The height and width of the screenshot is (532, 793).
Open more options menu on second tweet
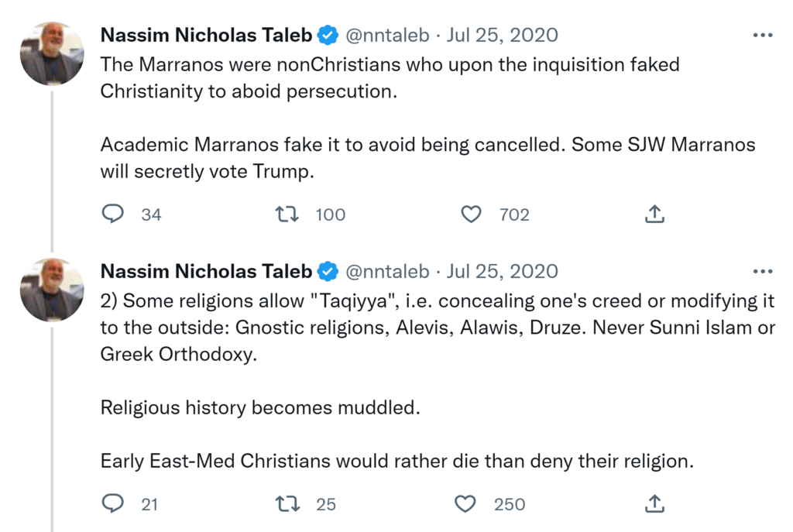point(763,272)
